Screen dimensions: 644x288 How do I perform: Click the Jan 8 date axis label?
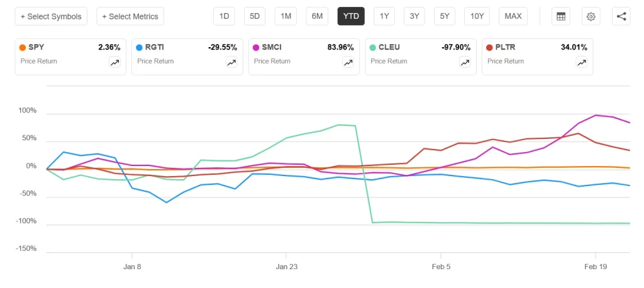point(132,267)
